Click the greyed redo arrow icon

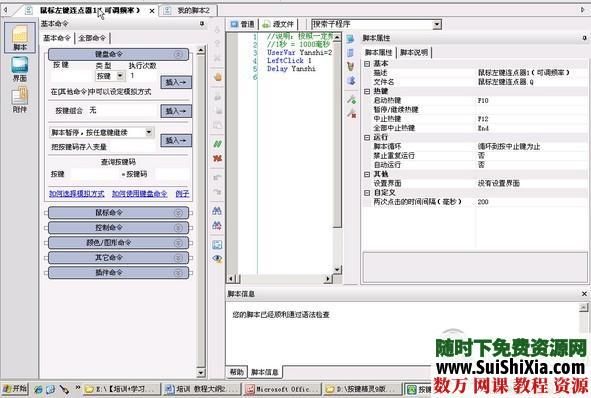217,192
